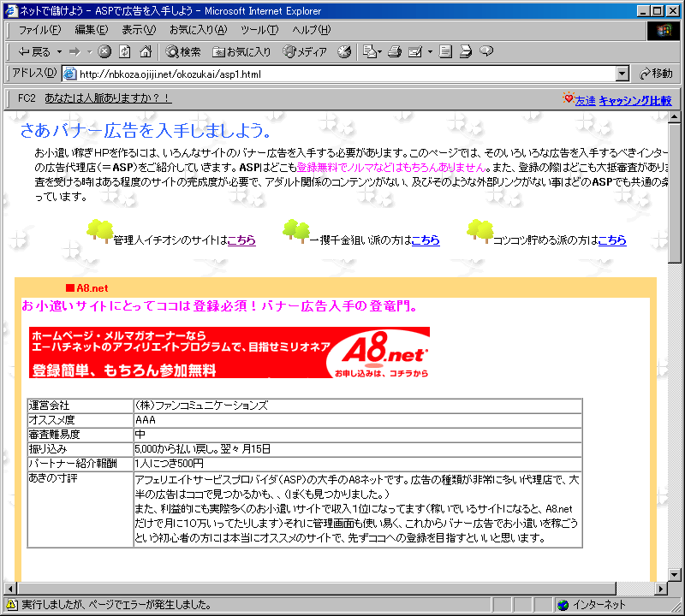Expand the Back history dropdown arrow
Viewport: 685px width, 616px height.
click(x=59, y=52)
